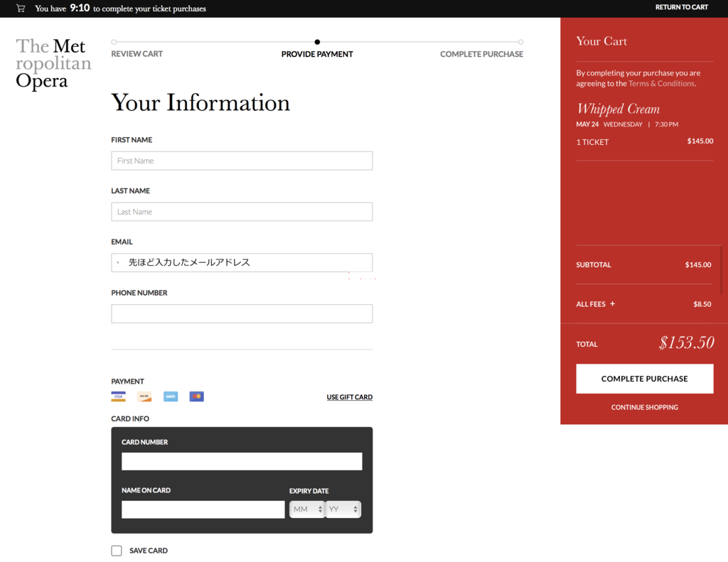Focus the Last Name field
This screenshot has height=562, width=728.
242,212
